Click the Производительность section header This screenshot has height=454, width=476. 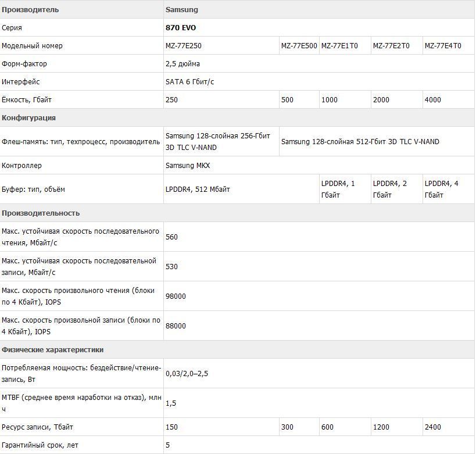pos(41,213)
